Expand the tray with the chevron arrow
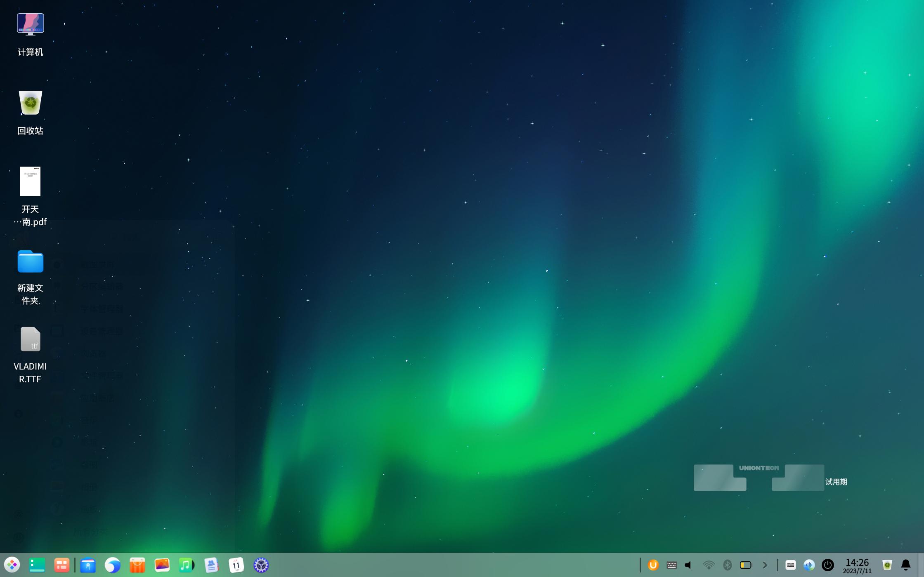This screenshot has width=924, height=577. tap(765, 565)
